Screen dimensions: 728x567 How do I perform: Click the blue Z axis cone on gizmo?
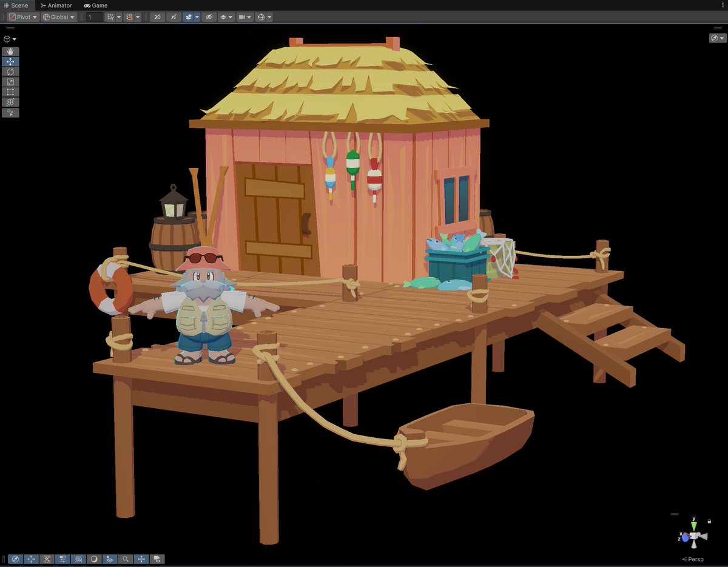(685, 537)
